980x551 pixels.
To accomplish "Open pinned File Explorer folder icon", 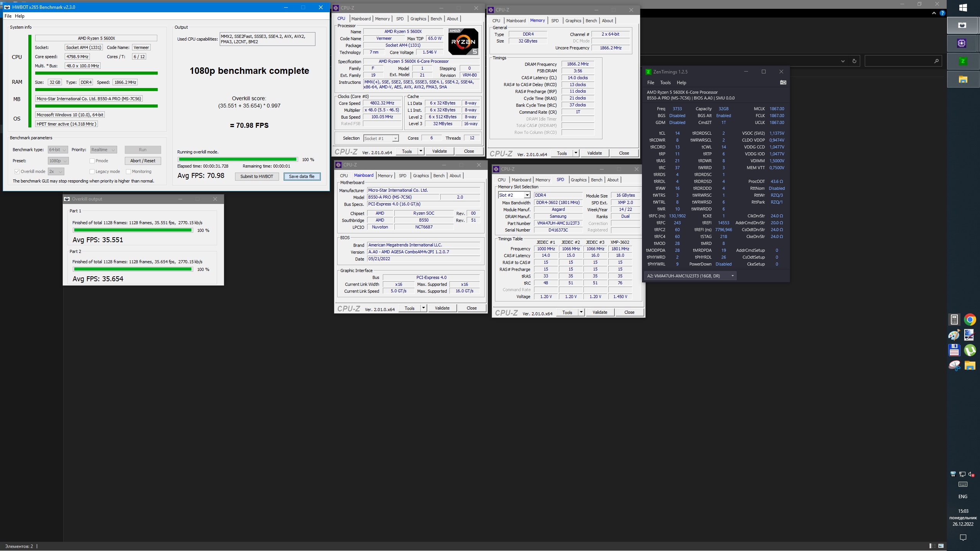I will click(970, 366).
